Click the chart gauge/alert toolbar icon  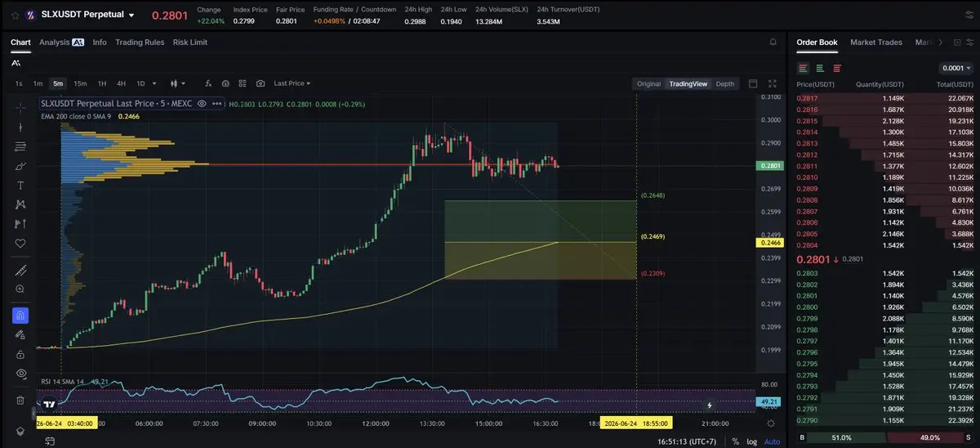(x=225, y=83)
